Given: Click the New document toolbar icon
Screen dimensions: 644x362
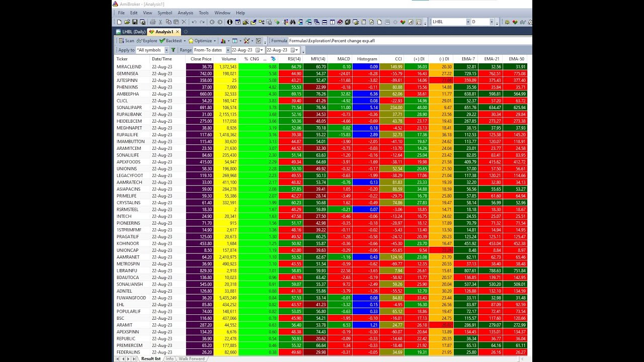Looking at the screenshot, I should [119, 22].
